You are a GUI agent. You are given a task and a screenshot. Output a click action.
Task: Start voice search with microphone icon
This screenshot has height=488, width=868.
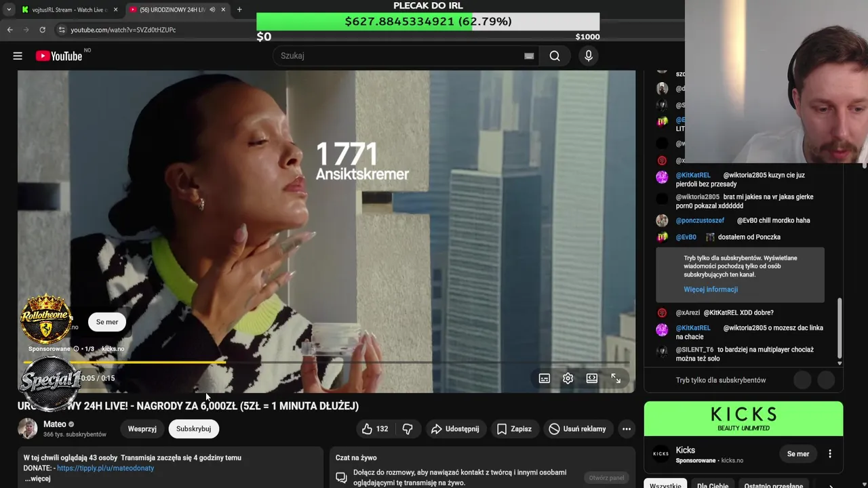[x=589, y=56]
